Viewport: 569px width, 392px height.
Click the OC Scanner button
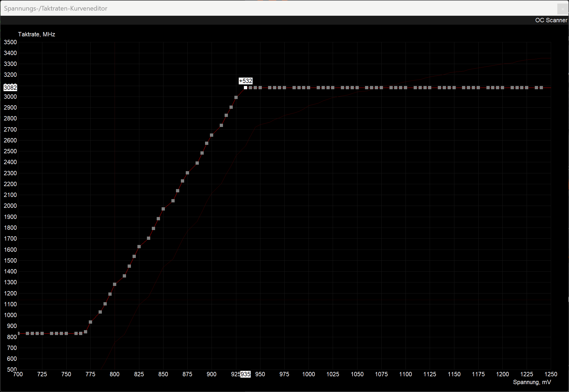(x=551, y=20)
